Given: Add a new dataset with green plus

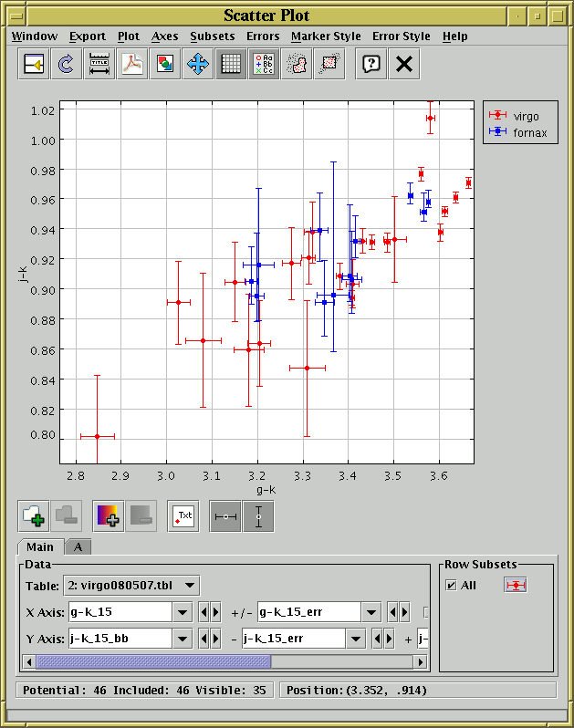Looking at the screenshot, I should point(34,515).
